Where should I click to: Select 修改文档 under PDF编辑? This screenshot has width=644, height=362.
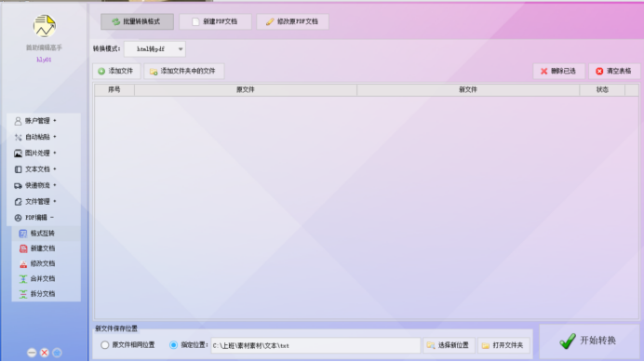pyautogui.click(x=46, y=263)
